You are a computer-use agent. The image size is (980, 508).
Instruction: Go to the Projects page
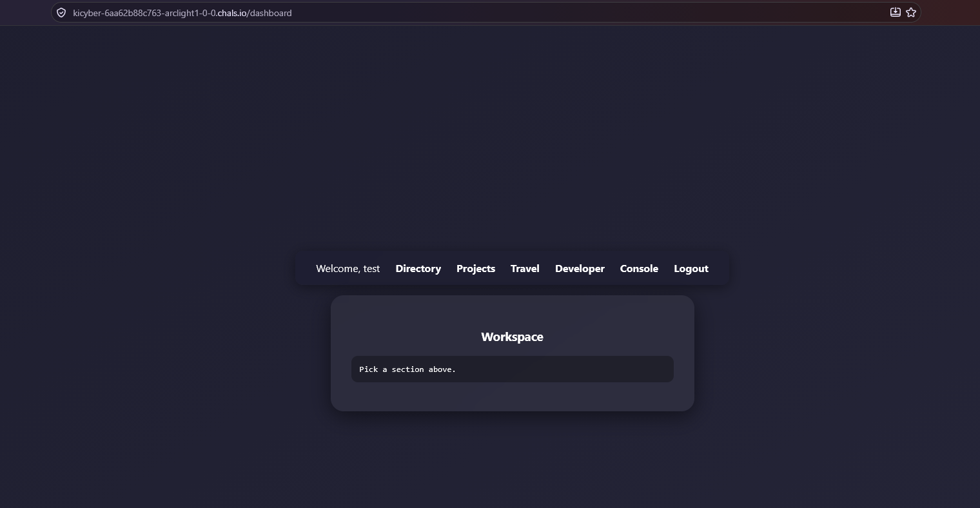click(476, 269)
